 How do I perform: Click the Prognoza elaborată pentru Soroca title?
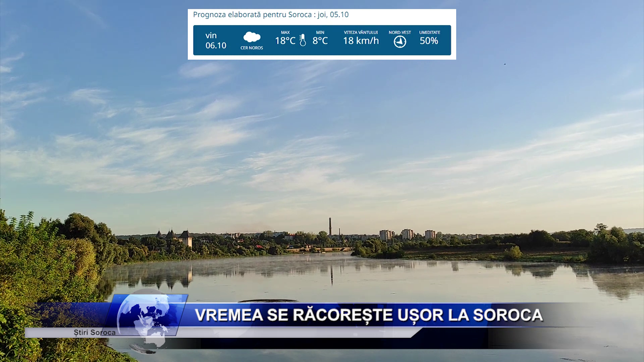pos(271,14)
